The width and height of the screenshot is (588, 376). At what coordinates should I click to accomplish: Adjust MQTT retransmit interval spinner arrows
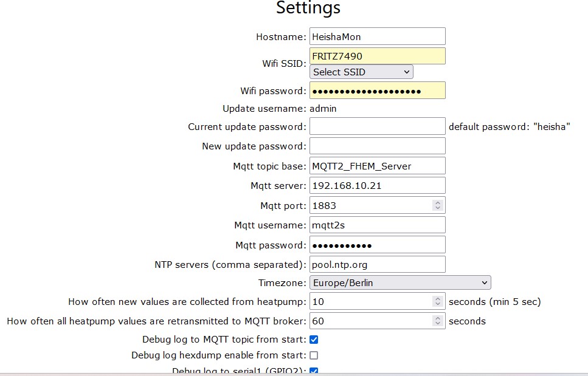pos(437,321)
